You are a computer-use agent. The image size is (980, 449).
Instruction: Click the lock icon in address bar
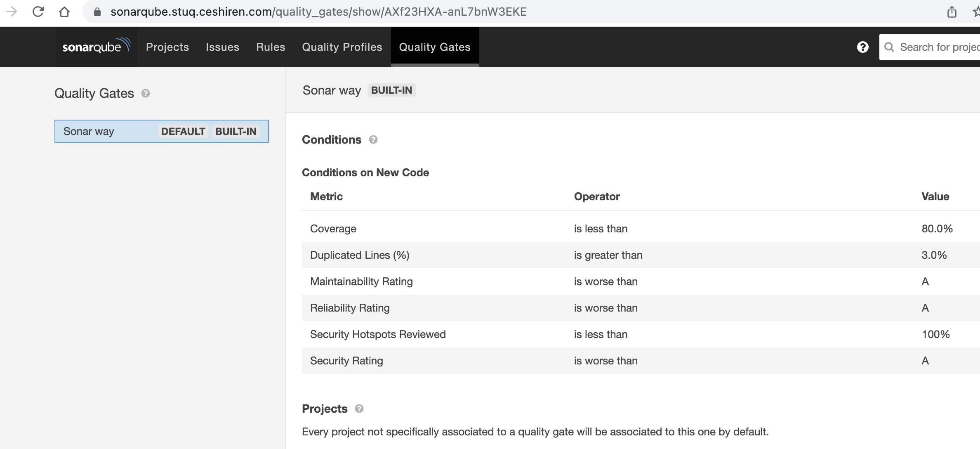point(97,12)
